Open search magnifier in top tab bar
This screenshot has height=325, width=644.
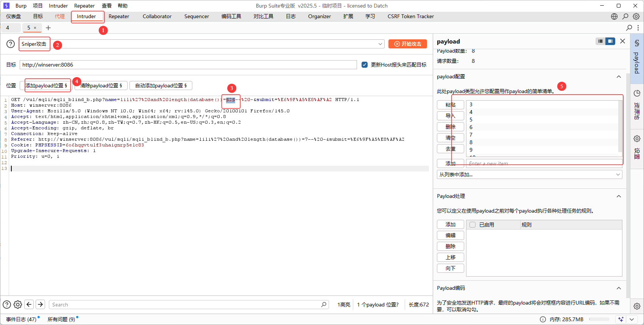point(625,16)
